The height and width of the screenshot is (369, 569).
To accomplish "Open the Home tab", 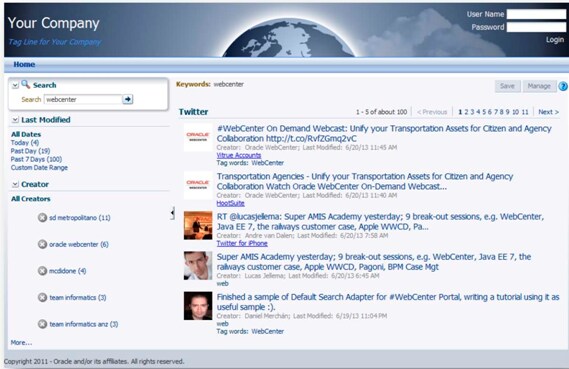I will point(24,64).
